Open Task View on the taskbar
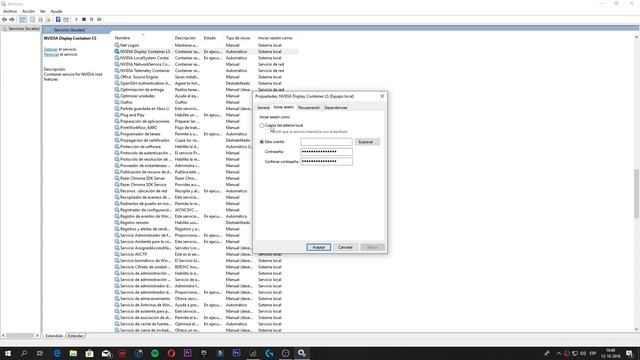This screenshot has height=360, width=640. click(x=40, y=353)
